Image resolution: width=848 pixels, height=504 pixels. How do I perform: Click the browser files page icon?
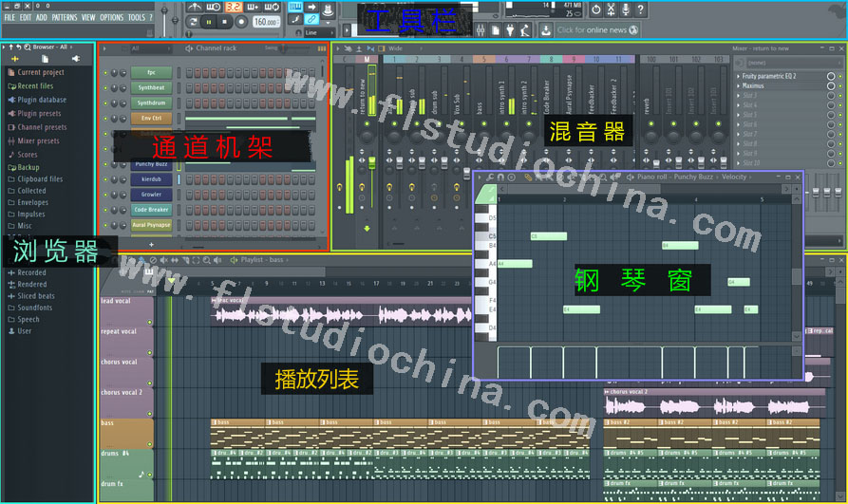point(46,59)
